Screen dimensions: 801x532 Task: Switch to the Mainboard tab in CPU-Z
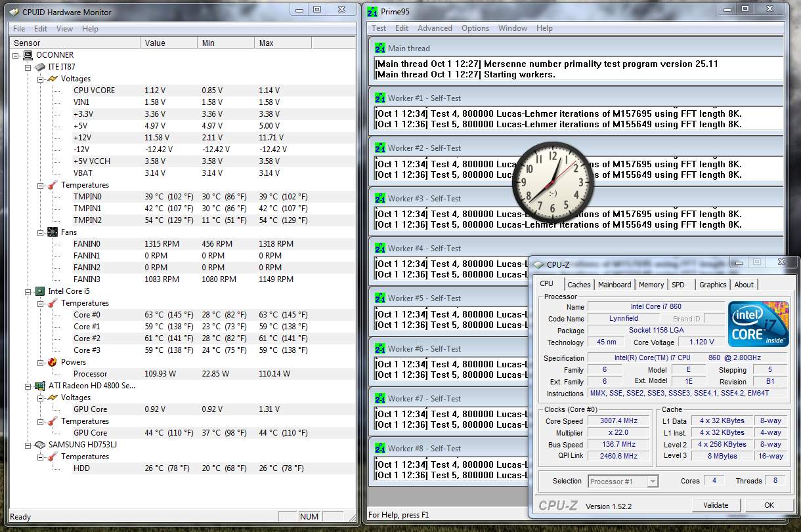615,285
